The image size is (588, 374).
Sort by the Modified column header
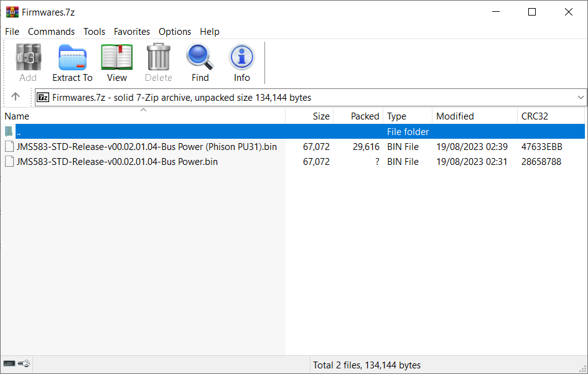pyautogui.click(x=475, y=116)
